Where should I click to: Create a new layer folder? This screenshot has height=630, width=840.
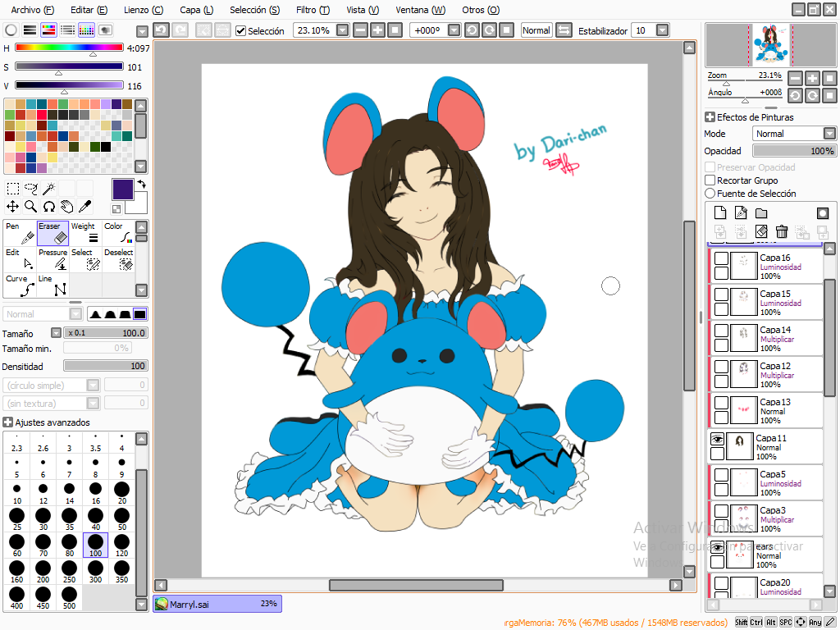pyautogui.click(x=761, y=213)
